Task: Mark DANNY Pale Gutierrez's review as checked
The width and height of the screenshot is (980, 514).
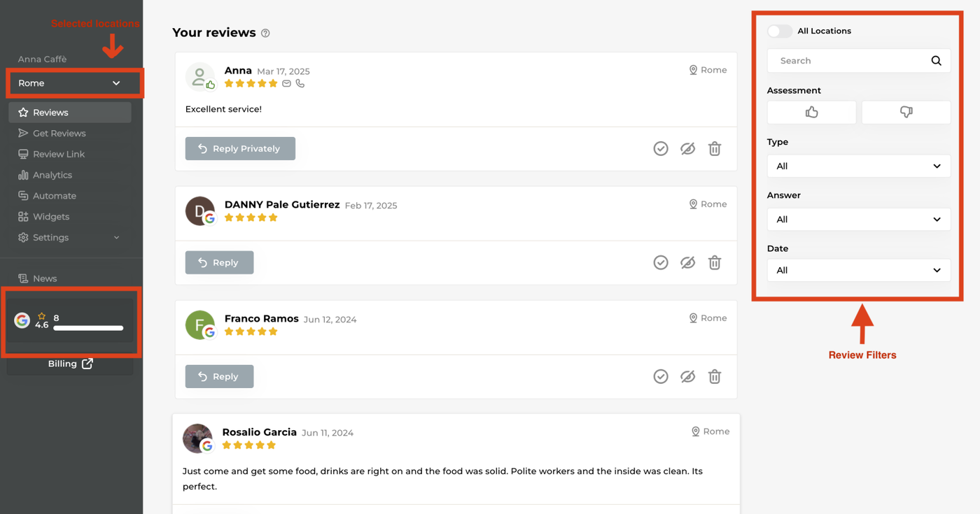Action: coord(660,262)
